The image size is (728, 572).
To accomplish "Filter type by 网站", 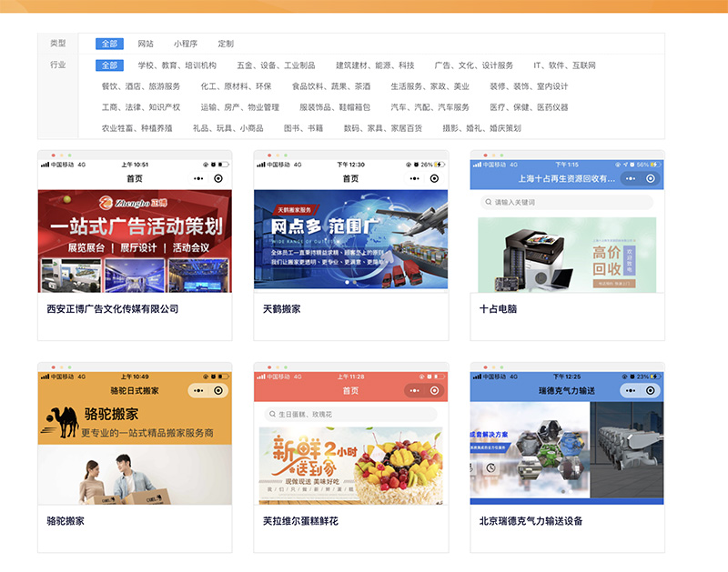I will click(146, 44).
